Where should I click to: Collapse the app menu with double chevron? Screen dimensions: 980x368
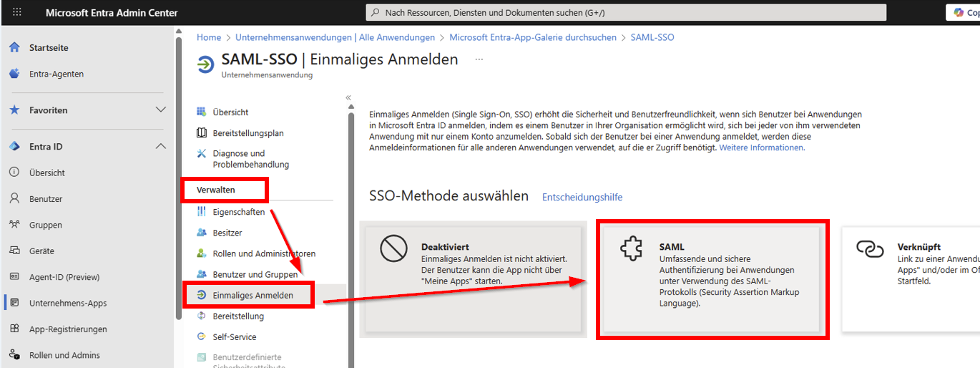tap(348, 97)
